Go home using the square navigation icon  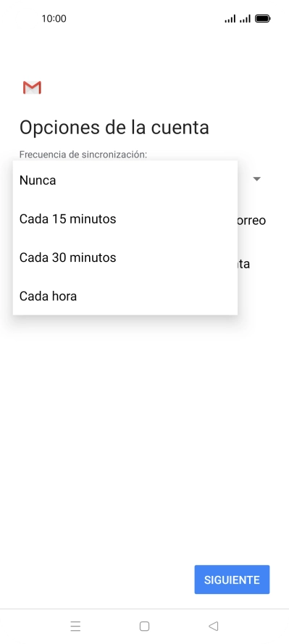[144, 626]
